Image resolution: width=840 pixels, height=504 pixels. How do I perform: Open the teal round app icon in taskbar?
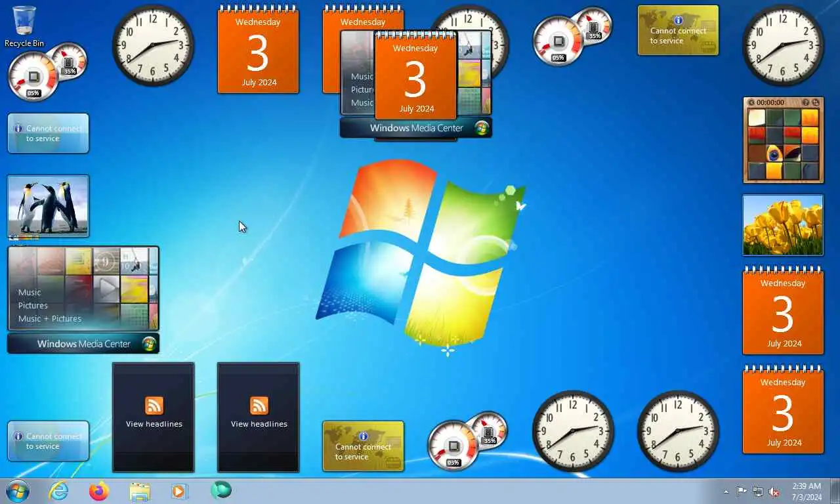coord(220,490)
